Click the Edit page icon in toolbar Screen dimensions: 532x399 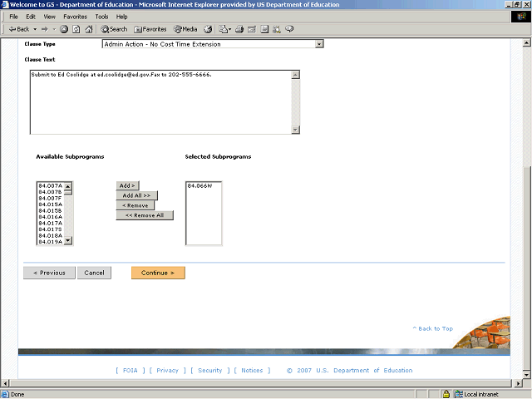click(252, 30)
